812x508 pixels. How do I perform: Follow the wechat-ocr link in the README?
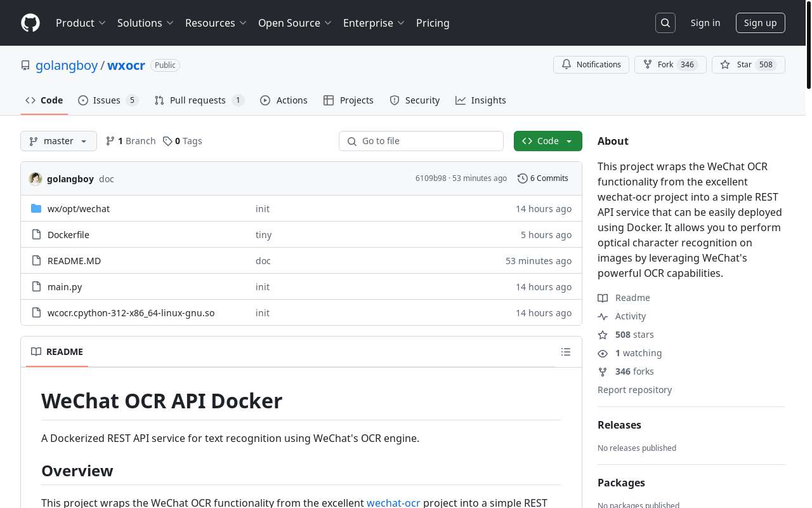pos(393,502)
